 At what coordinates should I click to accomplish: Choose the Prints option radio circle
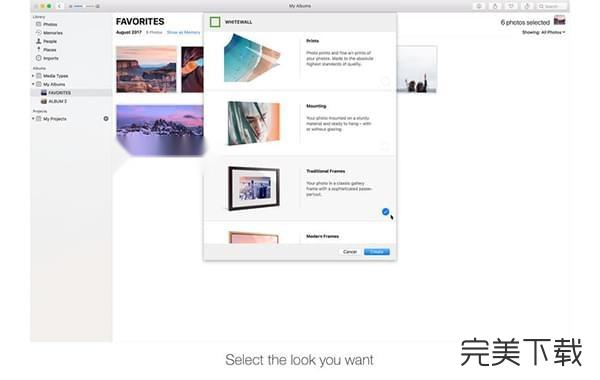click(x=385, y=81)
